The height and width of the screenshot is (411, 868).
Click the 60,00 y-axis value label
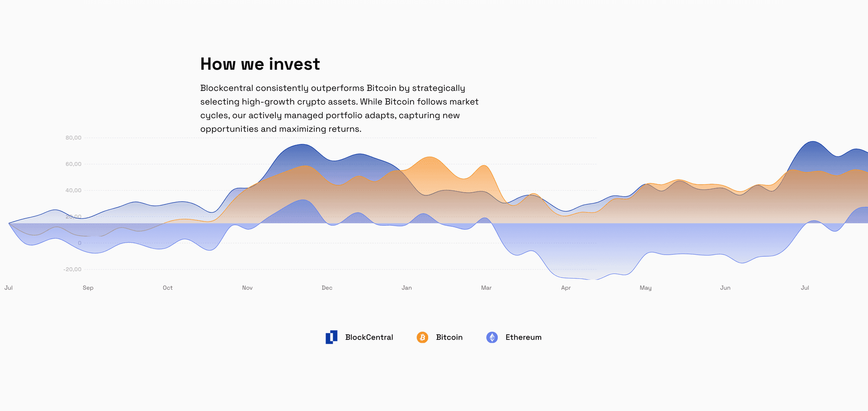click(x=73, y=164)
